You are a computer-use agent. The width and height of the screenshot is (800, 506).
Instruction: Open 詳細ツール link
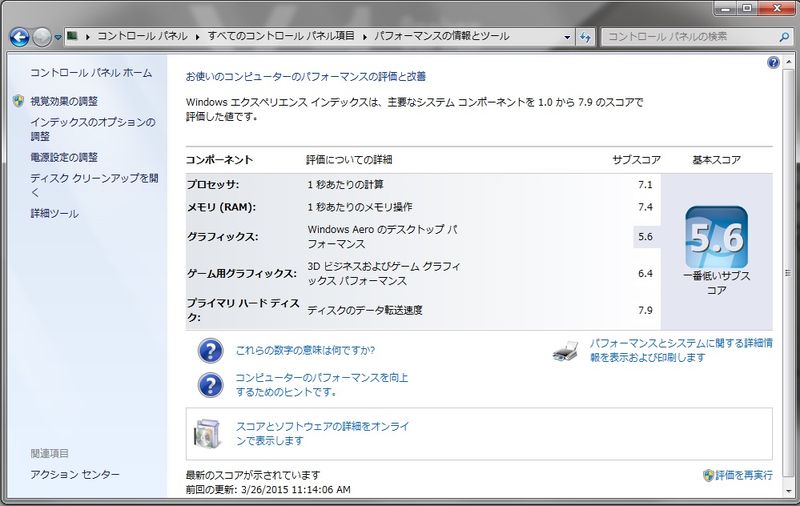54,214
